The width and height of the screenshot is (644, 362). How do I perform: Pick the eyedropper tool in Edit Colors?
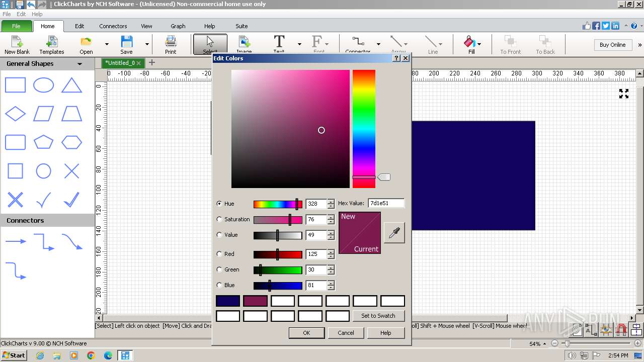click(x=394, y=233)
